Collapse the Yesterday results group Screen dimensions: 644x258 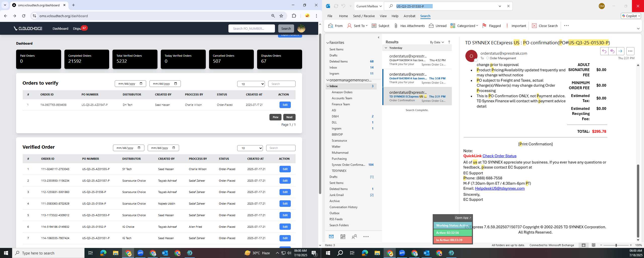[x=386, y=48]
